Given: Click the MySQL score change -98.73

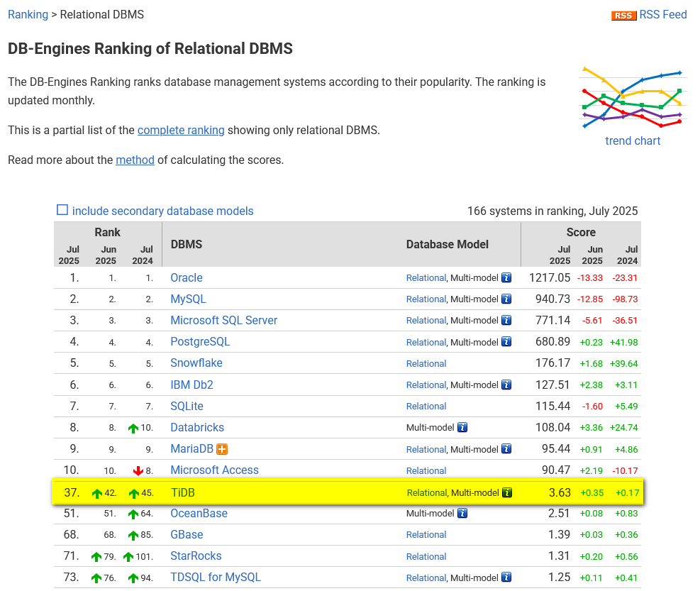Looking at the screenshot, I should click(x=625, y=299).
